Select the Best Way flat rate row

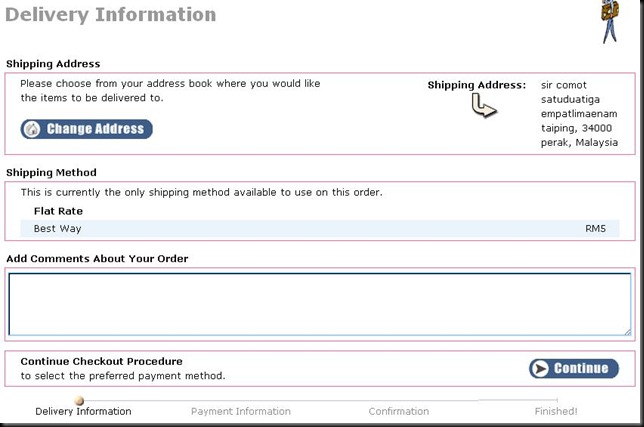pos(320,229)
